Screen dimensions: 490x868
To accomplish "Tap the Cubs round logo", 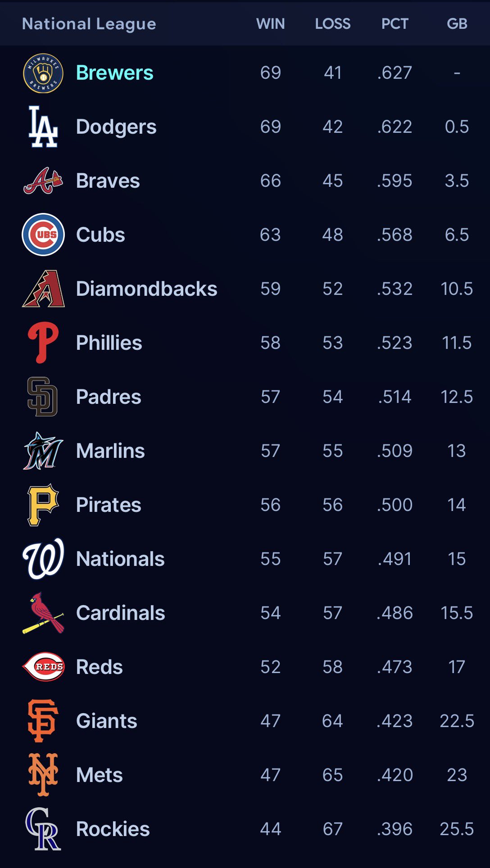I will coord(43,235).
